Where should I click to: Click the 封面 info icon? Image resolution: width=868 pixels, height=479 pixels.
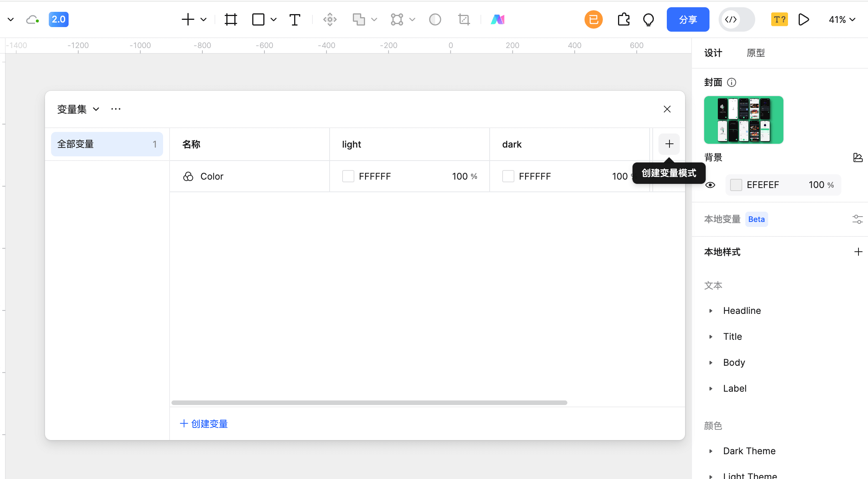pyautogui.click(x=732, y=82)
